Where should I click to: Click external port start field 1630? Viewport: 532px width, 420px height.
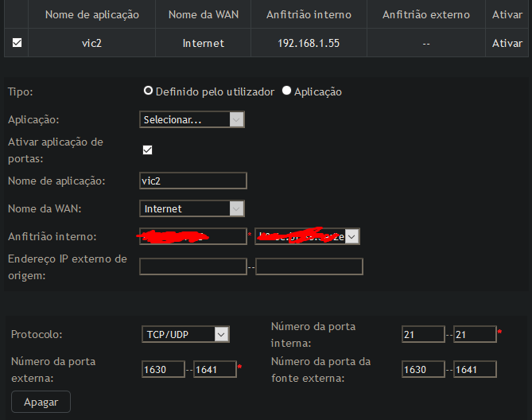(x=163, y=369)
